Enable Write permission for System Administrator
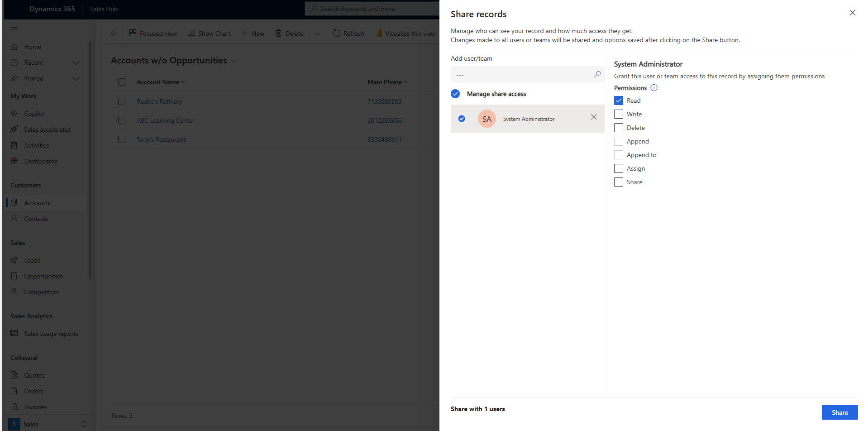Viewport: 868px width, 431px height. [x=618, y=114]
